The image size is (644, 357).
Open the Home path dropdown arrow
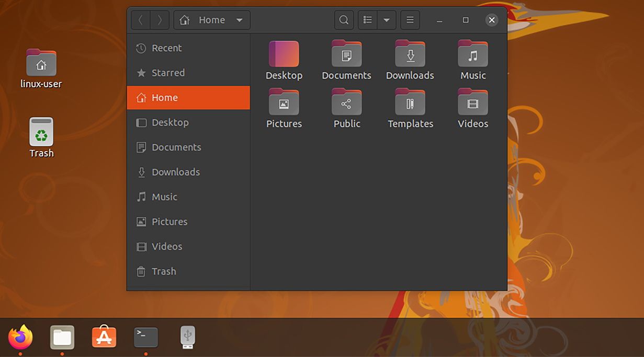pyautogui.click(x=240, y=19)
